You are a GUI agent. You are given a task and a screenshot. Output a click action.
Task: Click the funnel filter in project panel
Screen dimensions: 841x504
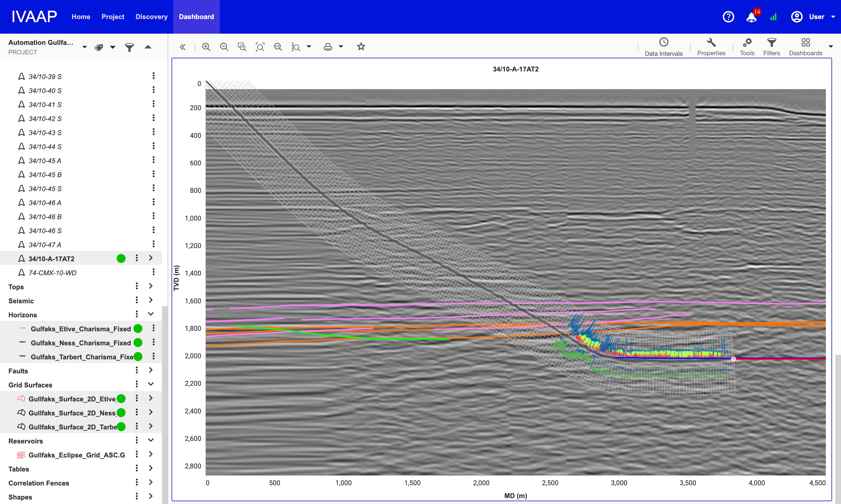click(x=130, y=47)
